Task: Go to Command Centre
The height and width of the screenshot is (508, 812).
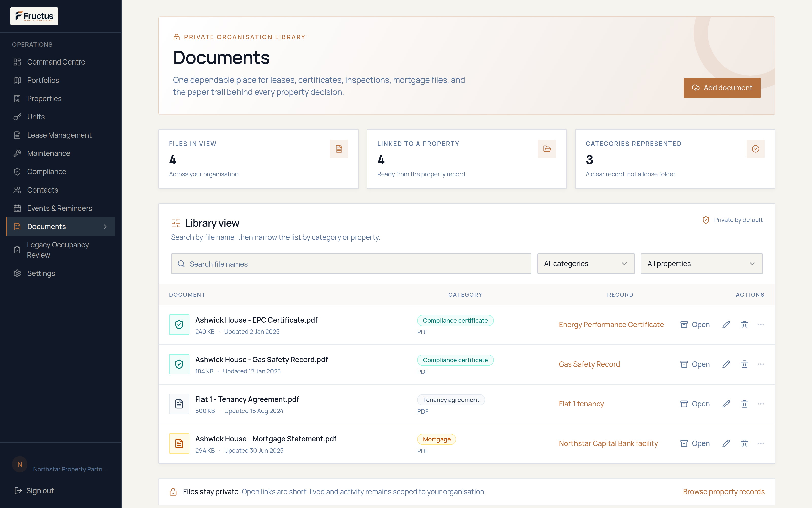Action: click(x=61, y=62)
